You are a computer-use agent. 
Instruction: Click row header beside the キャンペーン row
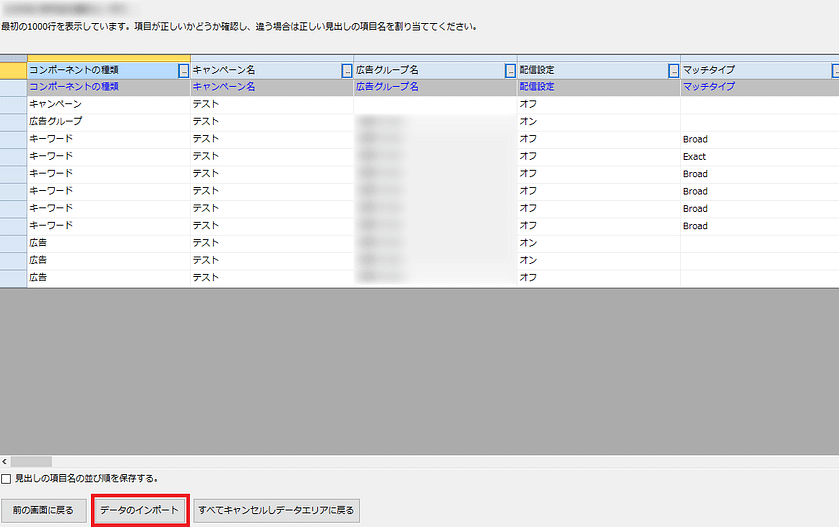coord(13,104)
